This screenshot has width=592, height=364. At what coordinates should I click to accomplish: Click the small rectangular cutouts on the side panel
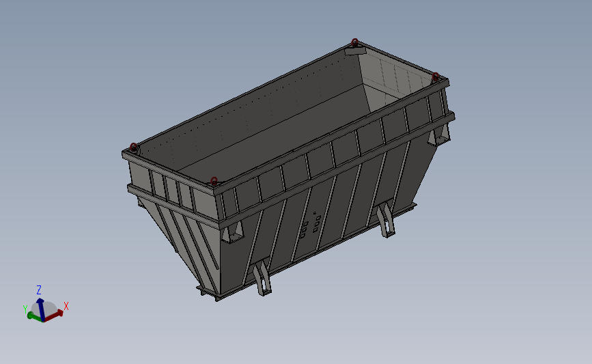point(311,226)
